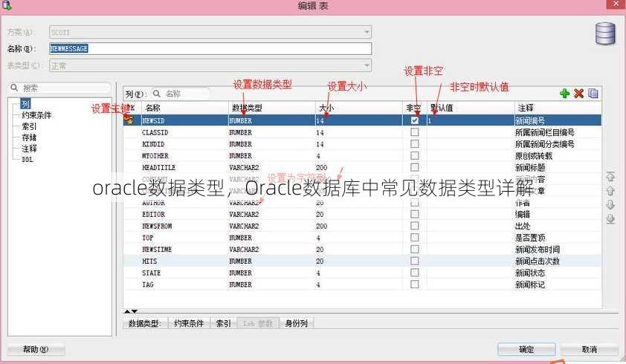The height and width of the screenshot is (364, 626).
Task: Enable non-null for the STATE column
Action: [415, 273]
